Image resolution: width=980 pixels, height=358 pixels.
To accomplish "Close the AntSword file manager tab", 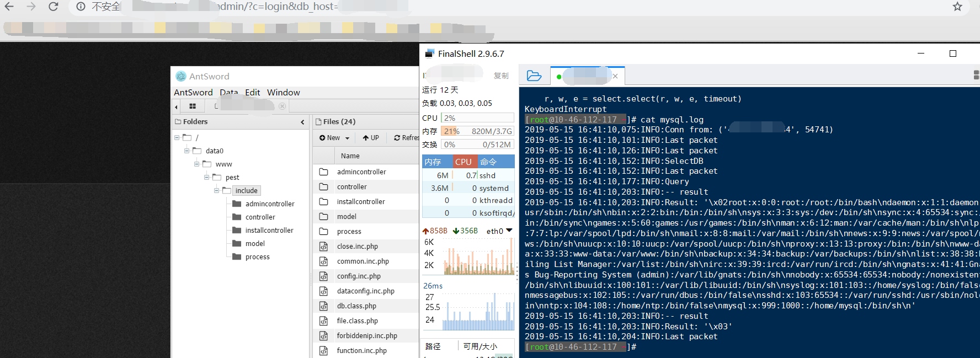I will click(282, 106).
